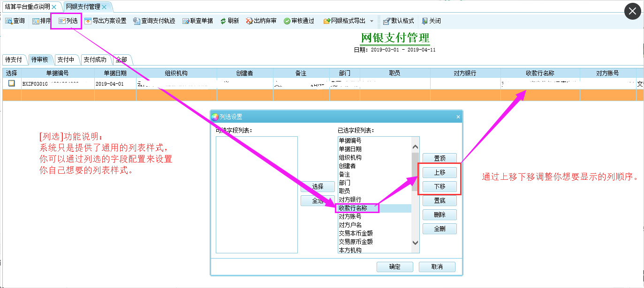644x288 pixels.
Task: Click the 确定 confirm button
Action: [x=394, y=267]
